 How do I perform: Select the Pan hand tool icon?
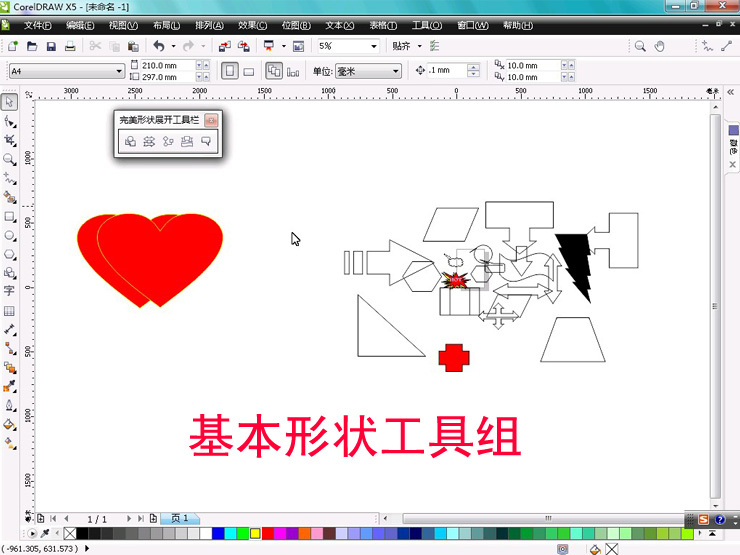(660, 46)
